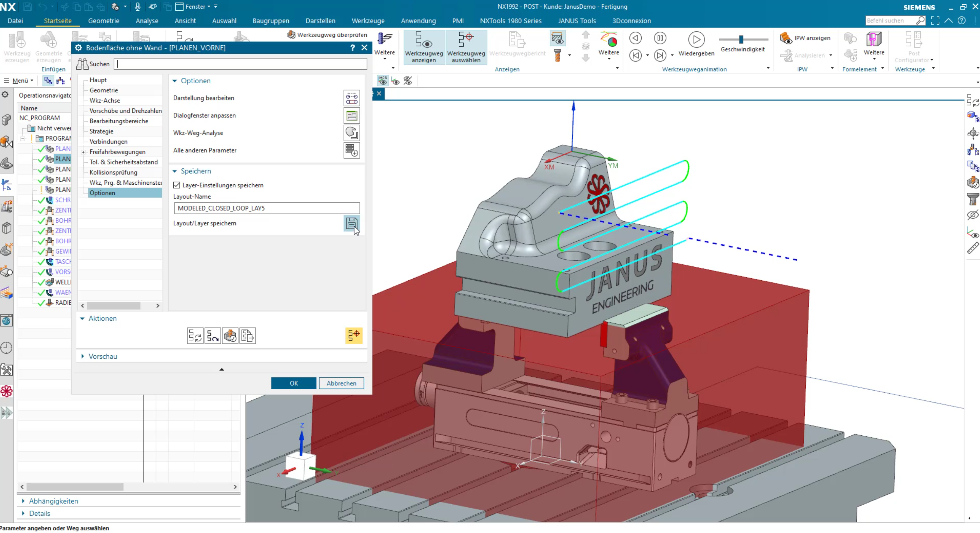Image resolution: width=980 pixels, height=533 pixels.
Task: Open the Datei menu
Action: tap(15, 21)
